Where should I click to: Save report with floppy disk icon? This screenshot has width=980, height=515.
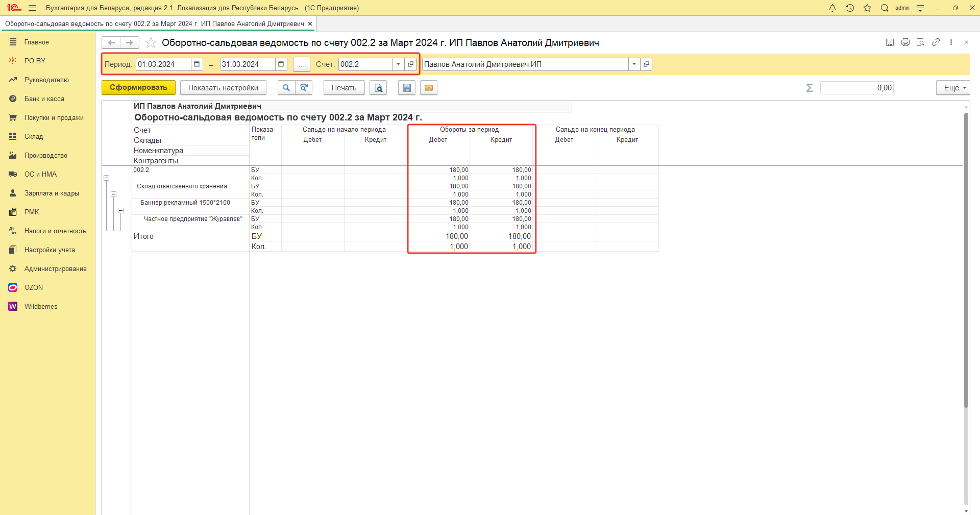click(x=407, y=88)
